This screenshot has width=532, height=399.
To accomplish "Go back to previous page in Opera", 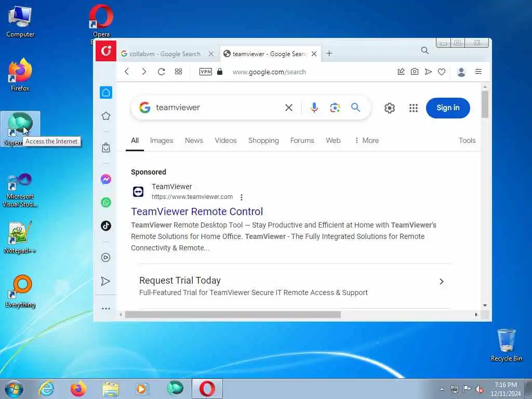I will 127,72.
